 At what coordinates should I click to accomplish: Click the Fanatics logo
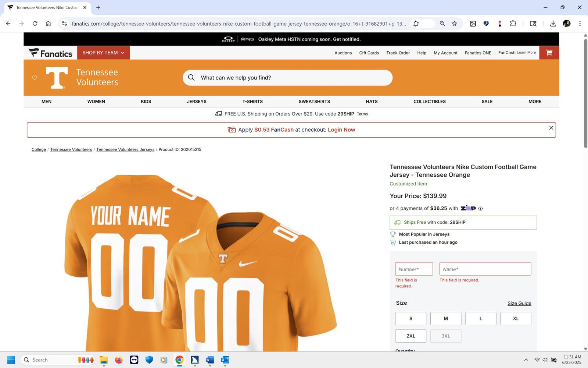pyautogui.click(x=50, y=53)
